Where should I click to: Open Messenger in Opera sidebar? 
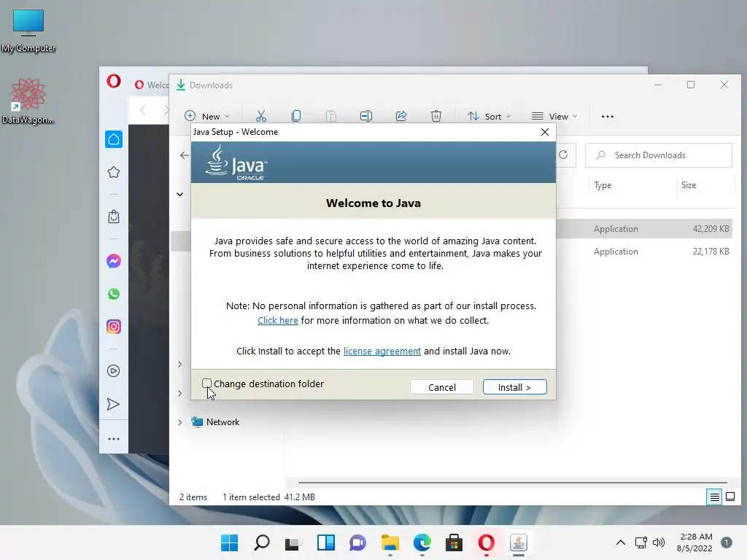click(114, 261)
